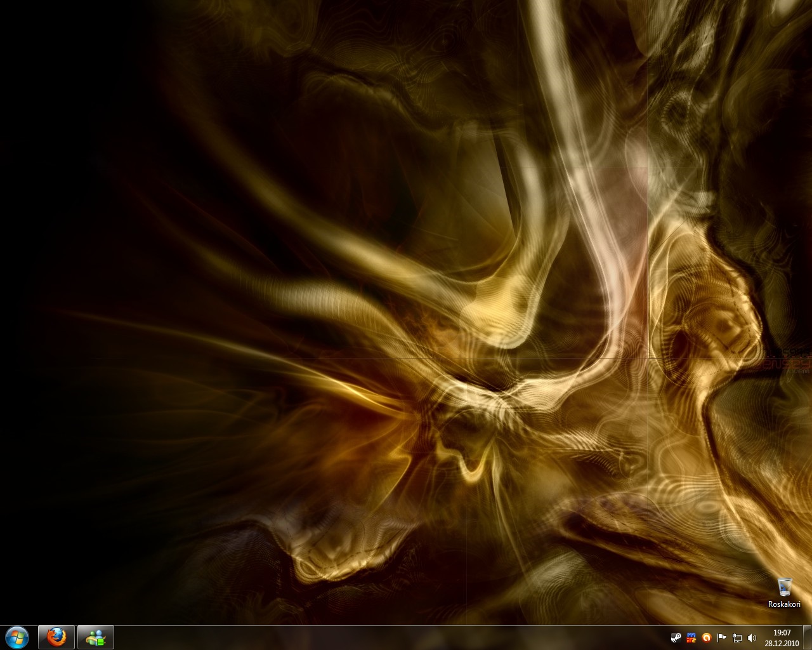The image size is (812, 650).
Task: Open Action Center flag notification icon
Action: coord(721,637)
